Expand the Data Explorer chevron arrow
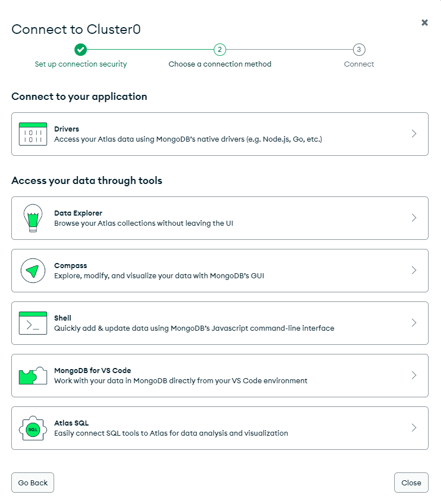The height and width of the screenshot is (504, 441). click(414, 218)
